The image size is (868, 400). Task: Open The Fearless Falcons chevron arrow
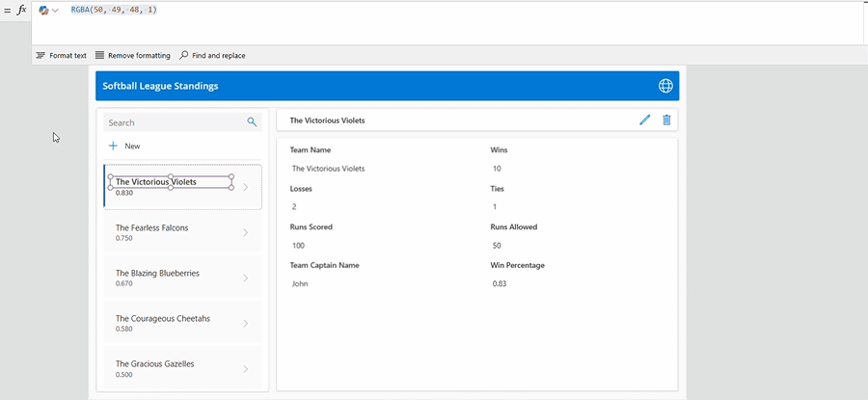(245, 232)
